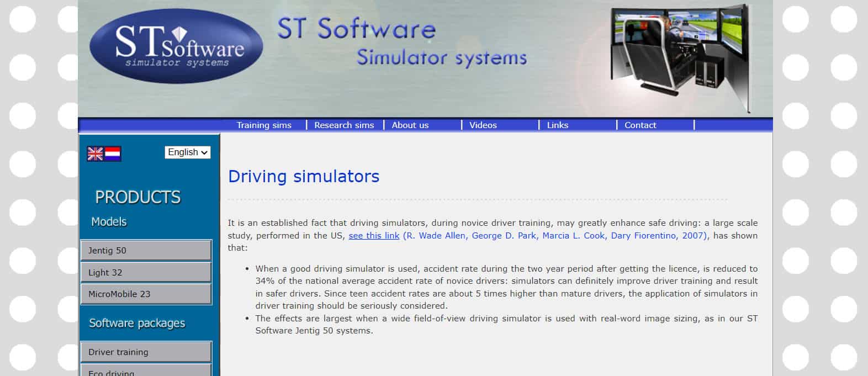Open the Videos menu item
The width and height of the screenshot is (868, 376).
(x=483, y=125)
